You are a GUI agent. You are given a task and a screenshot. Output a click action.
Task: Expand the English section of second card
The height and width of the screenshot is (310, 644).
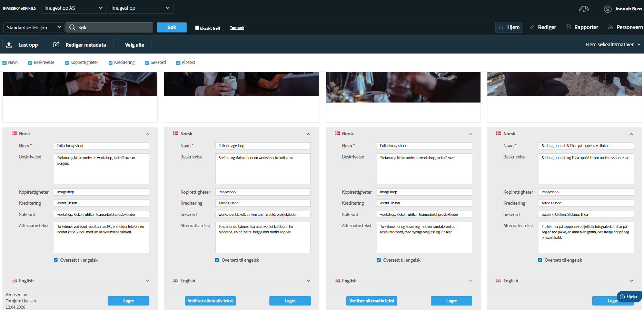[241, 281]
